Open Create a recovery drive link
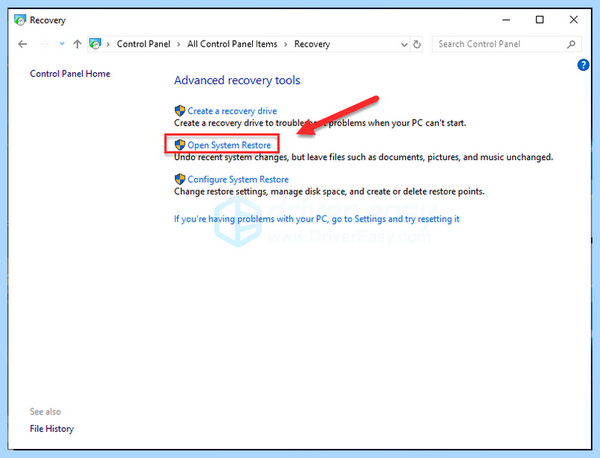The height and width of the screenshot is (458, 600). coord(232,111)
